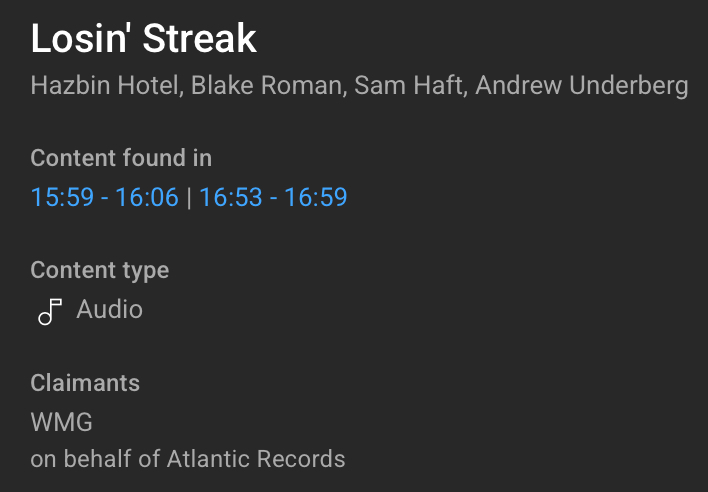Select the Audio content type label
Screen dimensions: 708x492
click(110, 310)
